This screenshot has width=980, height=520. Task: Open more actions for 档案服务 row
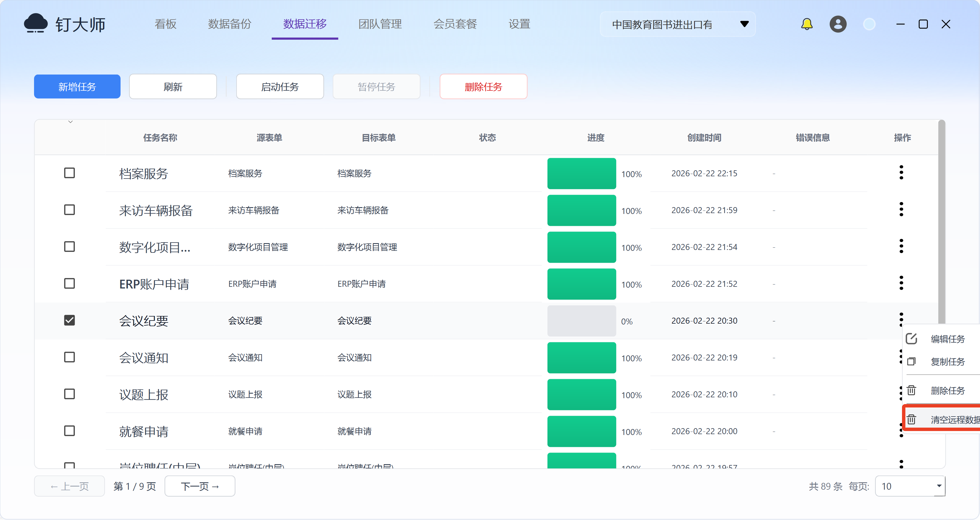click(x=901, y=173)
